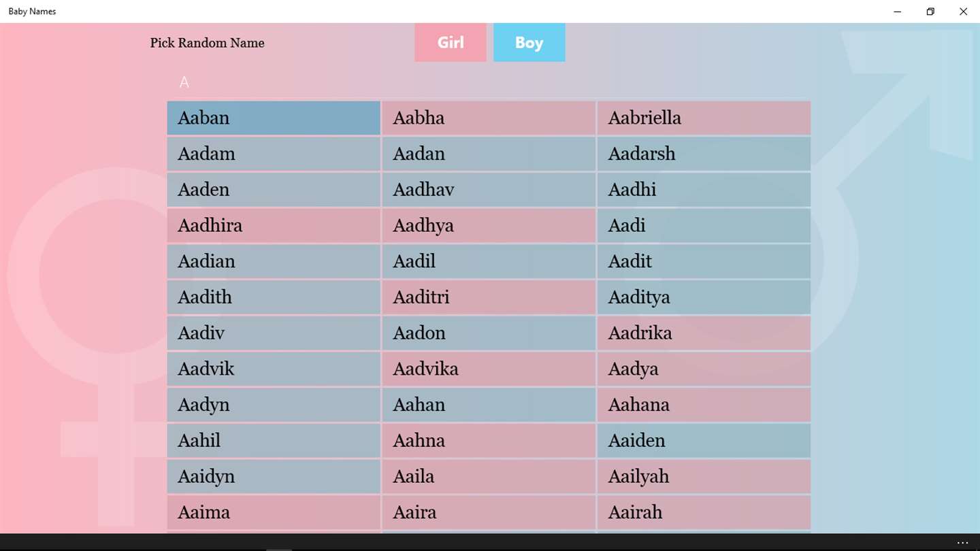Screen dimensions: 980x551
Task: Select the name Aairah
Action: click(x=704, y=512)
